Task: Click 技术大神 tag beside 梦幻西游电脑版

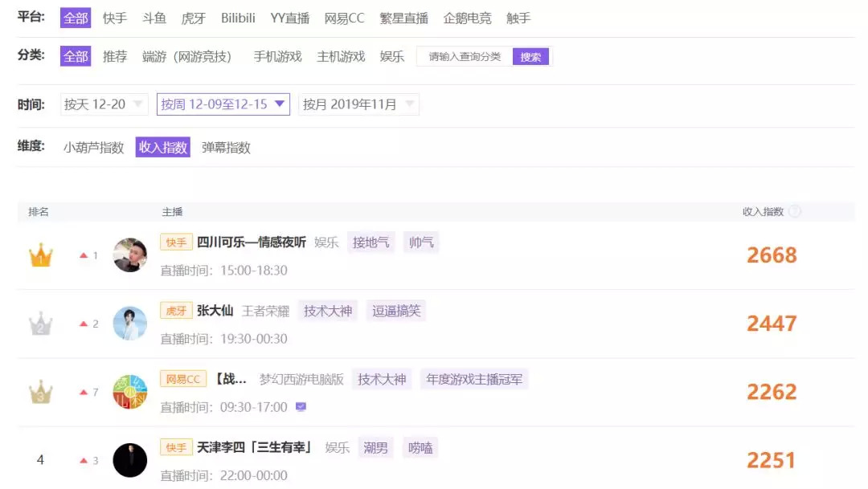Action: (382, 380)
